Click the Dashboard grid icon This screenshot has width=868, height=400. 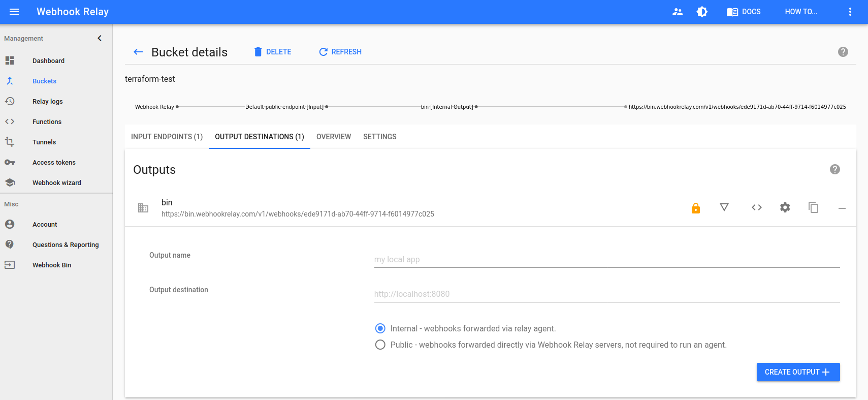tap(10, 60)
